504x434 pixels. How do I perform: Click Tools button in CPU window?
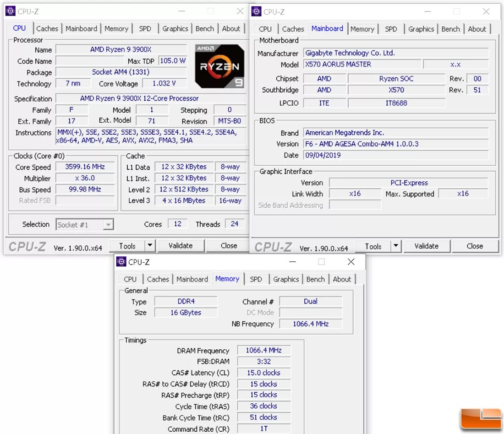point(127,246)
